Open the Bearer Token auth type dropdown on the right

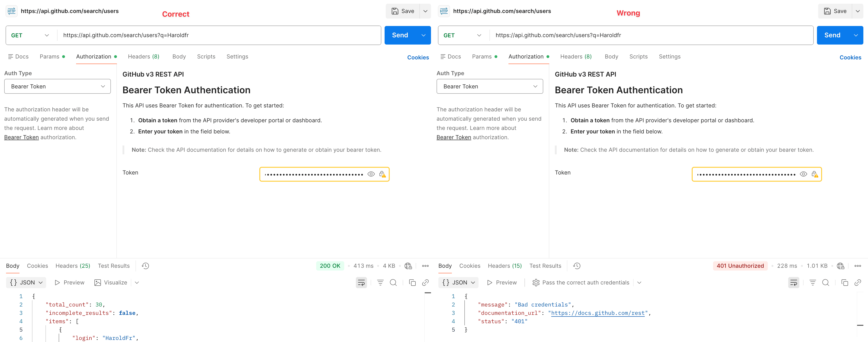click(x=490, y=87)
